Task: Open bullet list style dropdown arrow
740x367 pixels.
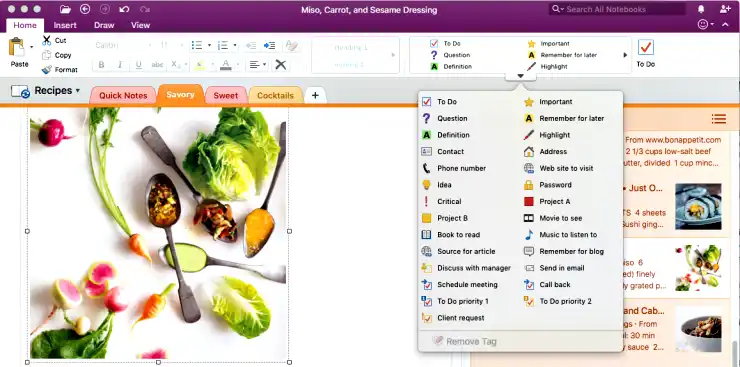Action: click(209, 46)
